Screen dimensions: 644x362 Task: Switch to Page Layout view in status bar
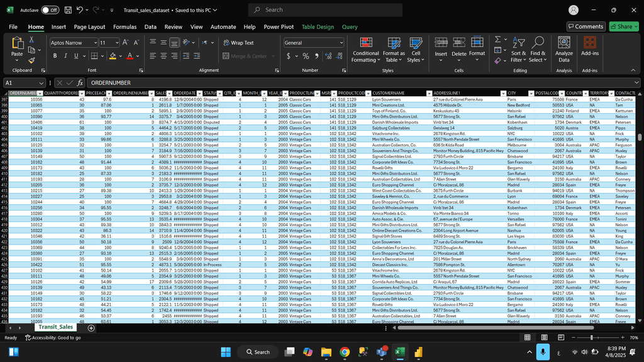[x=544, y=337]
